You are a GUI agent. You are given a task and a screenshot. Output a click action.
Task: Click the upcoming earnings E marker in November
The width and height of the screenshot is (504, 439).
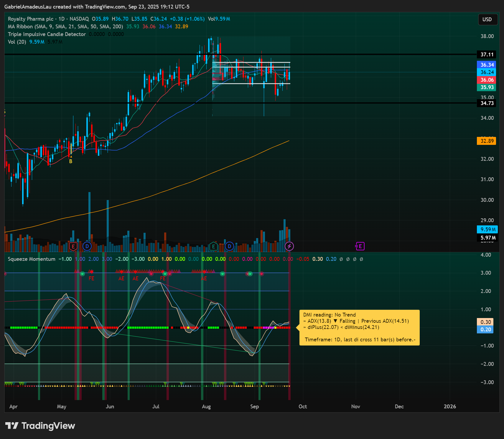coord(360,246)
